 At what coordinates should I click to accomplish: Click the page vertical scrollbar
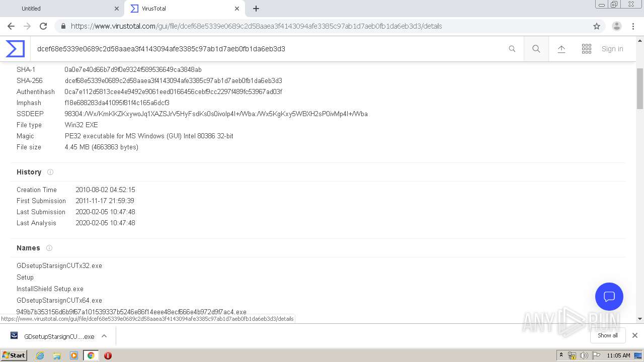[x=640, y=88]
